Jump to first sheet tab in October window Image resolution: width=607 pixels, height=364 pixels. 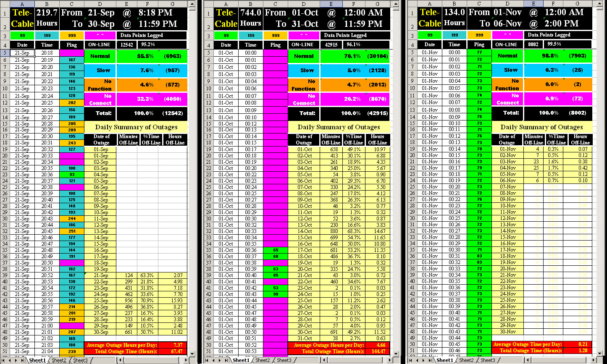click(207, 360)
